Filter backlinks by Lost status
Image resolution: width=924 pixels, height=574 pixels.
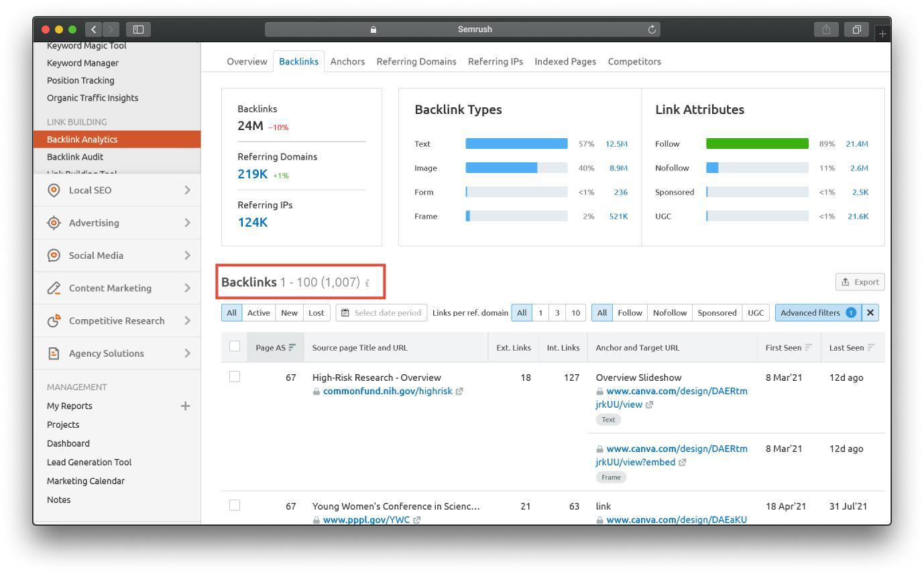[x=316, y=312]
